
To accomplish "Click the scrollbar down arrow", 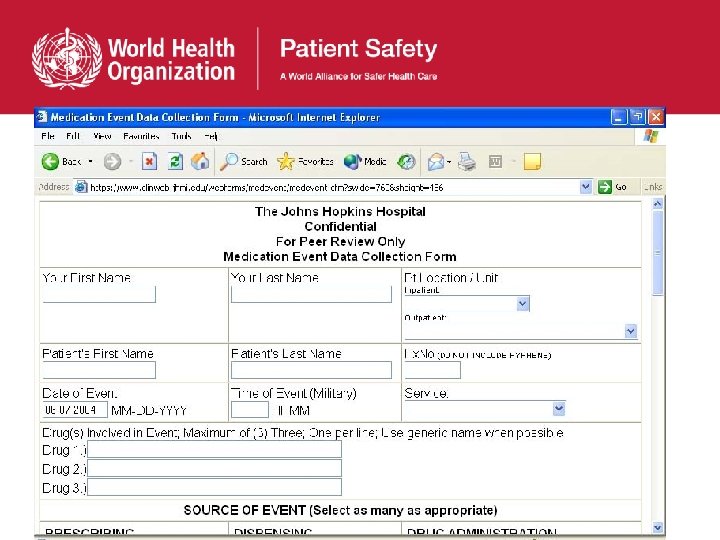I will 658,528.
